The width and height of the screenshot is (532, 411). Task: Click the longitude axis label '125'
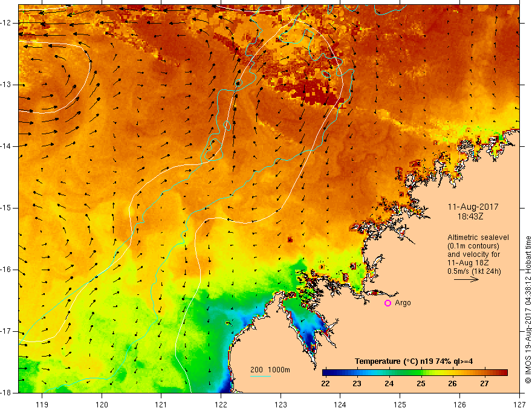point(400,405)
